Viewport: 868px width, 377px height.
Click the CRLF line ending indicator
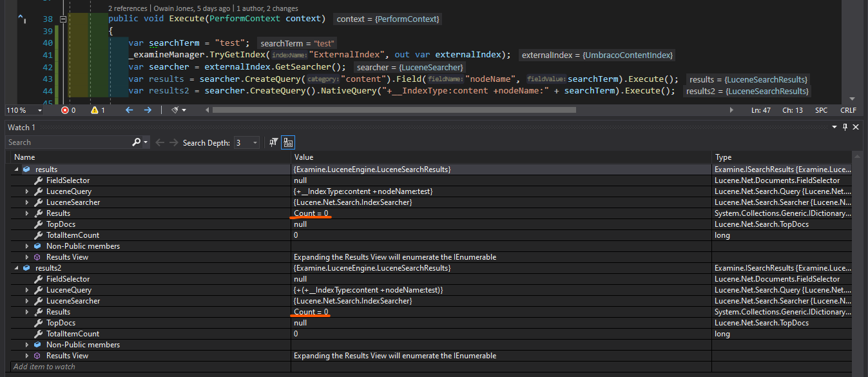tap(848, 110)
